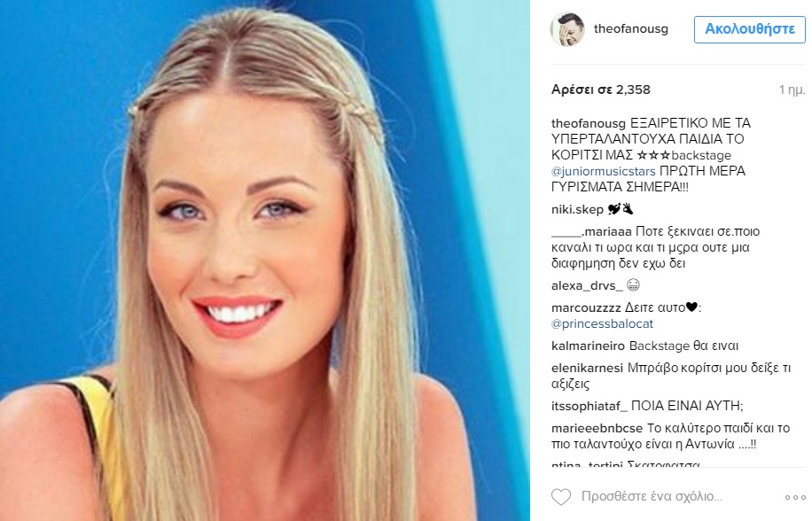Click the post timestamp 1 ημ.

pyautogui.click(x=792, y=90)
